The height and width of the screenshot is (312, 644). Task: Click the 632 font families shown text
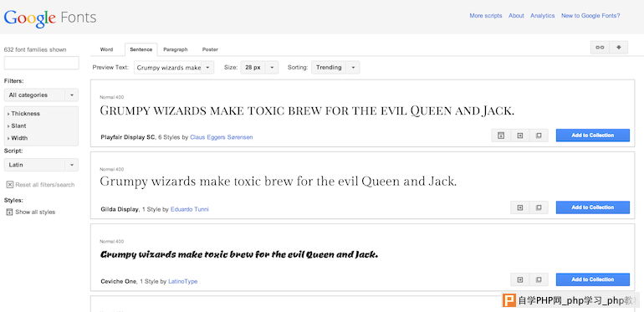(x=35, y=49)
